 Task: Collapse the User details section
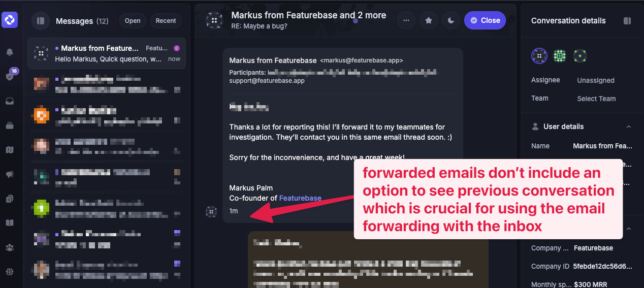pos(629,126)
